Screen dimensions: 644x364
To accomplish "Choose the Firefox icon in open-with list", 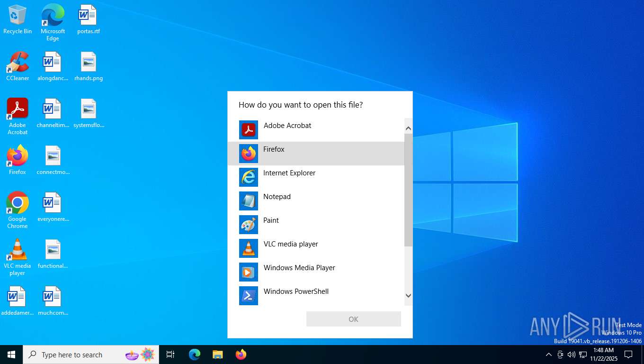I will (249, 154).
